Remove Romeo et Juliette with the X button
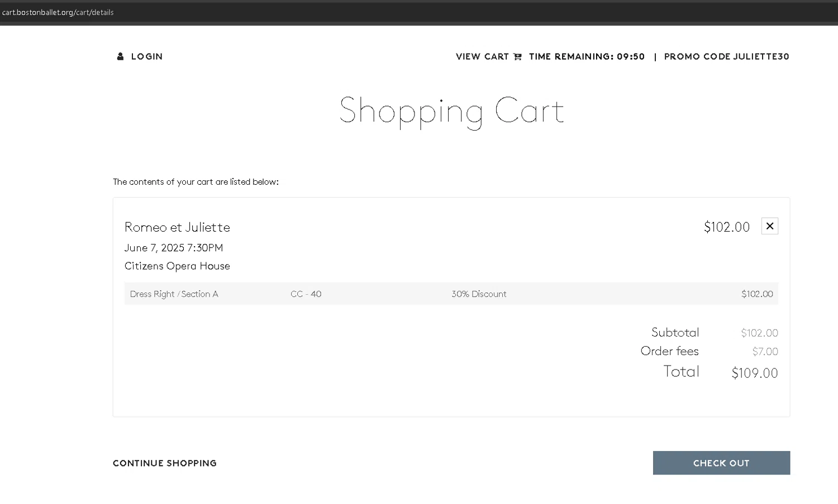This screenshot has width=838, height=504. pos(769,226)
